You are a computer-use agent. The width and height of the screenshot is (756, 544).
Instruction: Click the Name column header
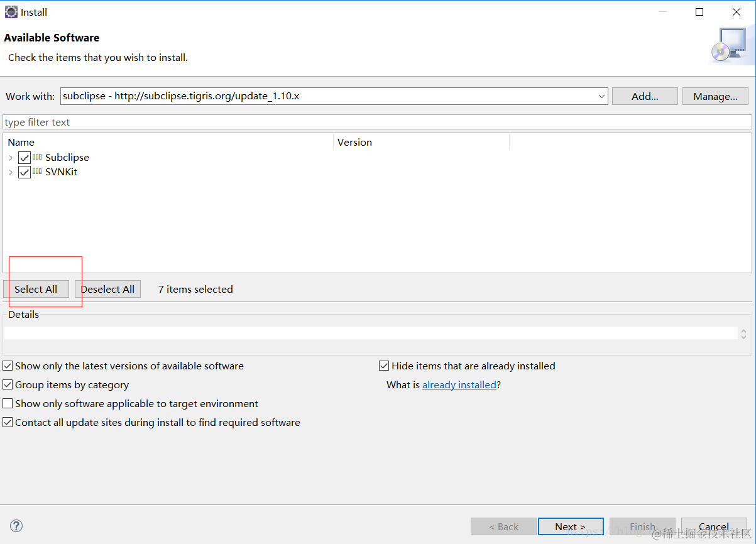click(168, 142)
